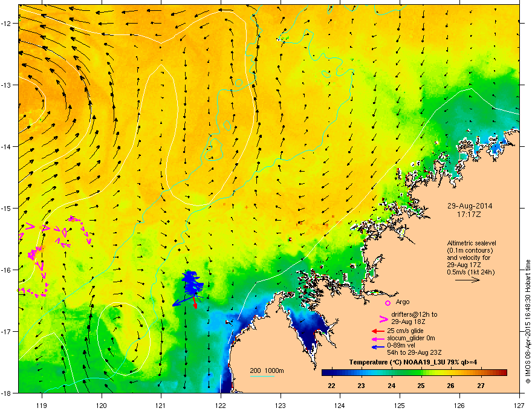This screenshot has height=411, width=532.
Task: Click the "25 cm/s glide" legend label
Action: coord(405,331)
